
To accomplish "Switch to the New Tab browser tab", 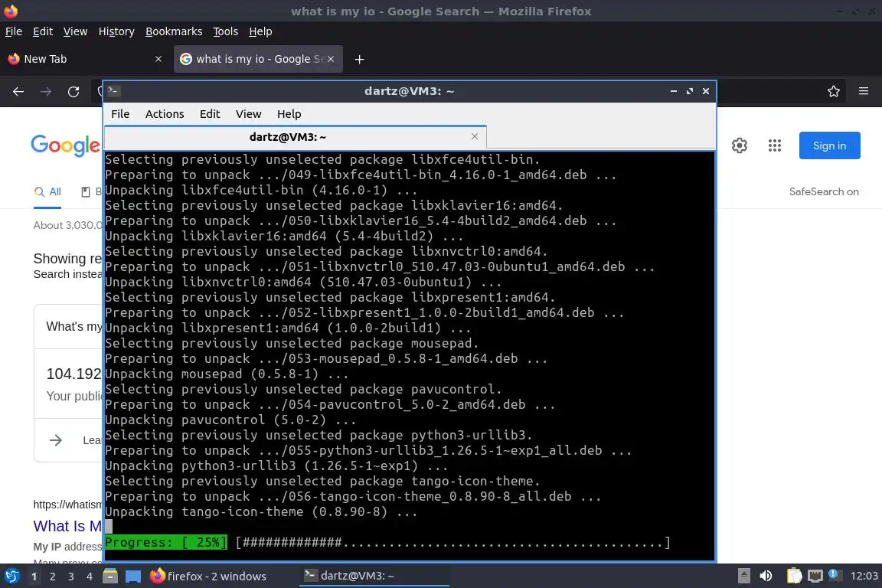I will point(86,59).
